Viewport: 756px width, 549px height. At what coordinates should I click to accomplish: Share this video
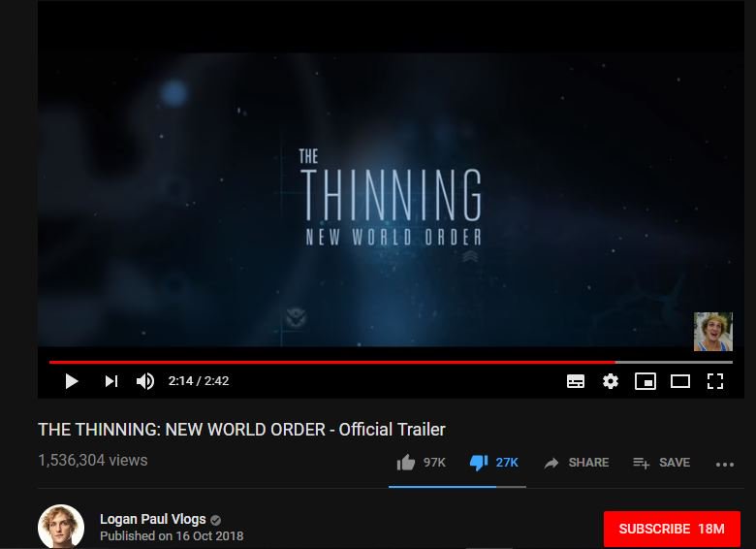point(577,463)
